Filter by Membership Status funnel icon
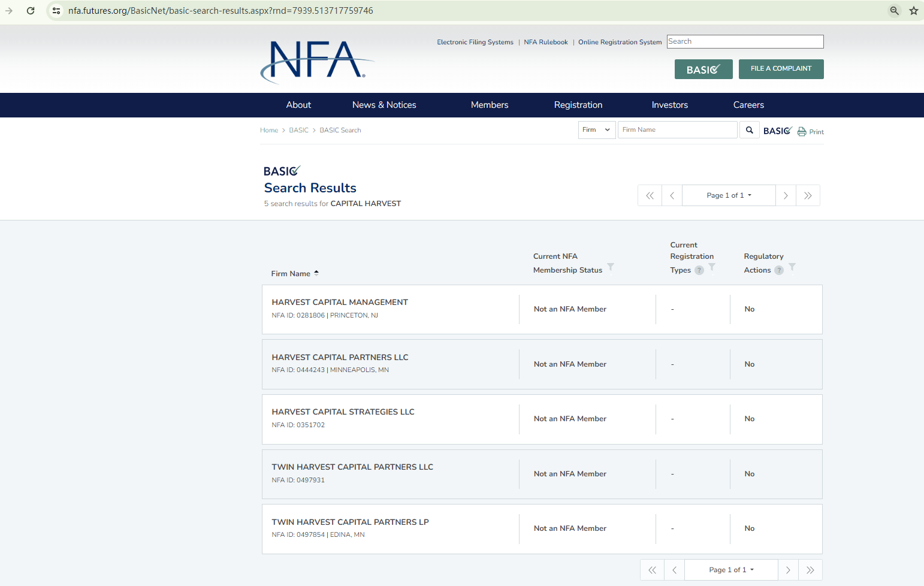 coord(611,267)
